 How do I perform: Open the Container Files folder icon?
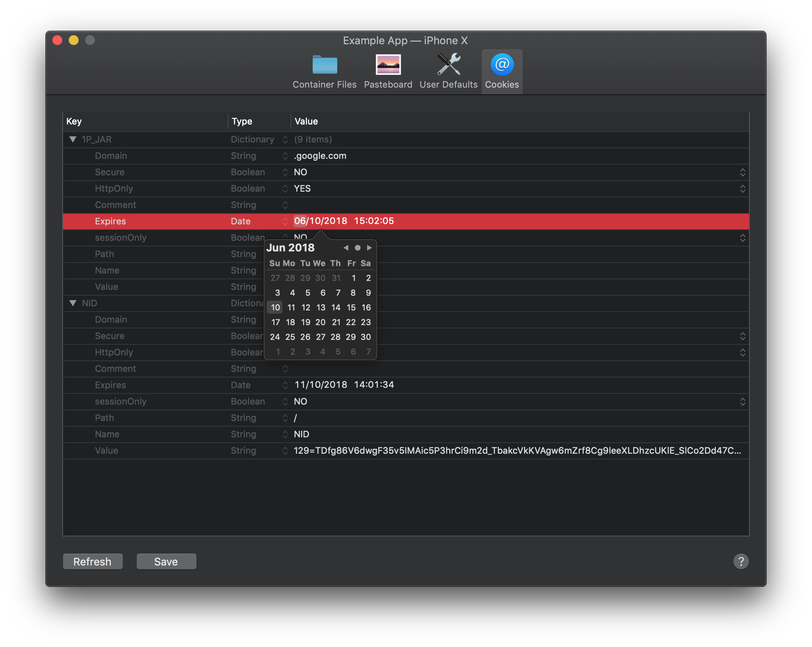pyautogui.click(x=325, y=65)
